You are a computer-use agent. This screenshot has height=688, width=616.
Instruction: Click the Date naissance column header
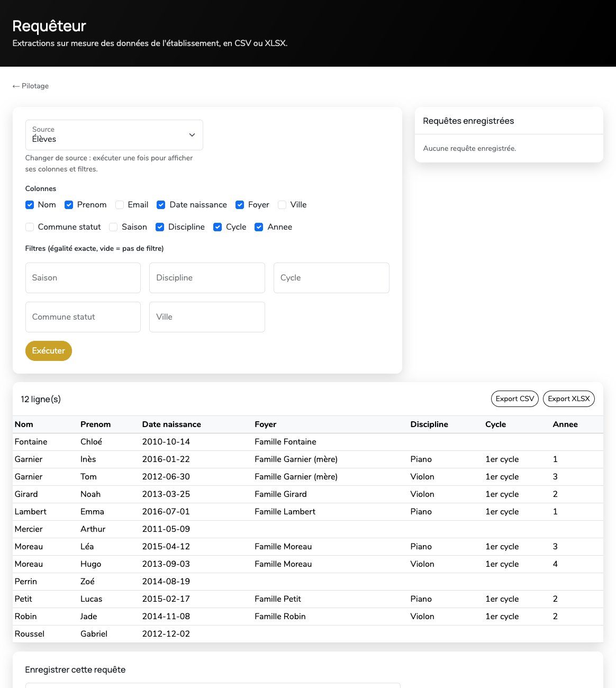(171, 424)
